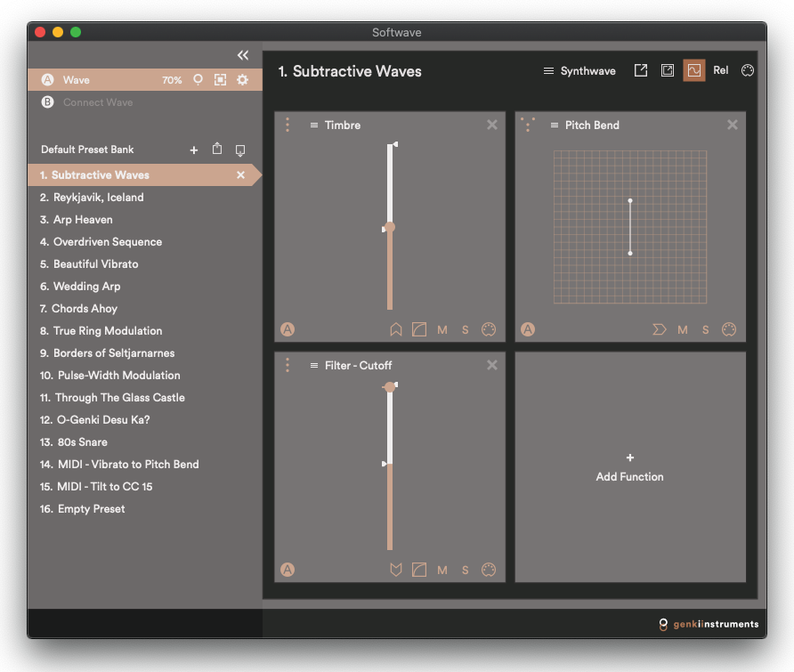Click Connect Wave for slot B
The width and height of the screenshot is (794, 672).
[x=98, y=102]
